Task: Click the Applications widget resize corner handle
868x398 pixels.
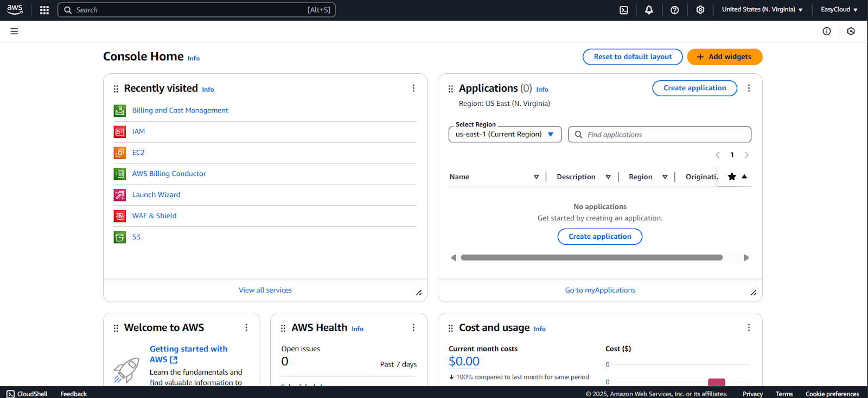Action: point(754,293)
